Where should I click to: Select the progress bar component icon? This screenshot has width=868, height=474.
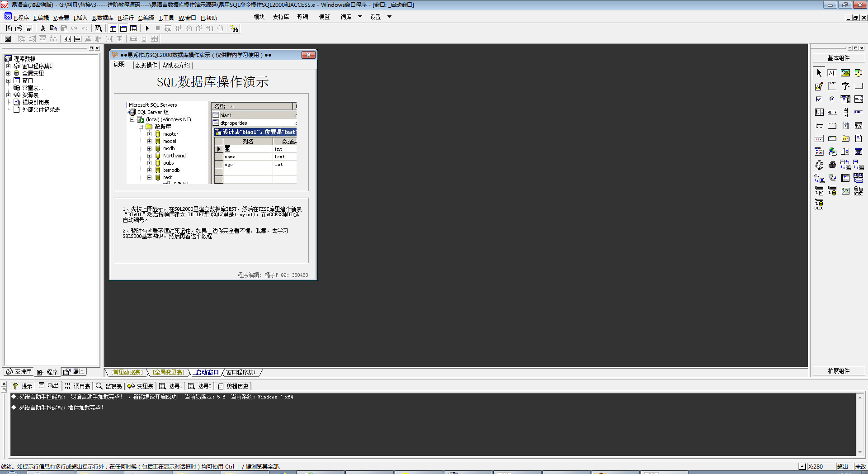pyautogui.click(x=858, y=112)
